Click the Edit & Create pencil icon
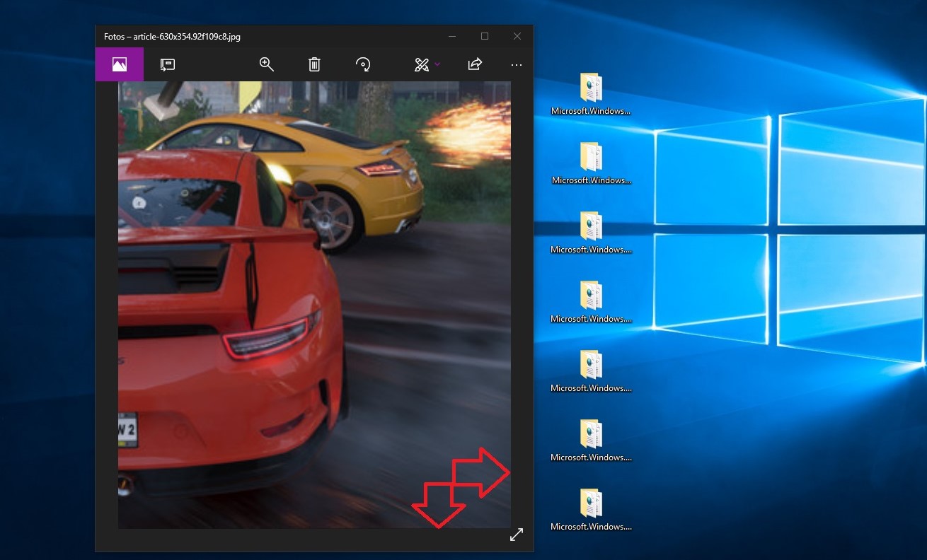The image size is (927, 560). click(x=422, y=64)
